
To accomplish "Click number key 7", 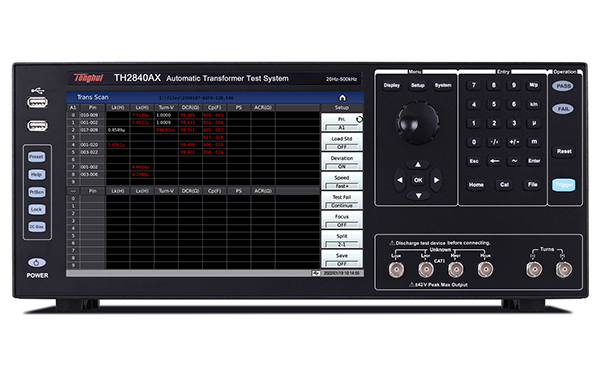I will point(474,85).
